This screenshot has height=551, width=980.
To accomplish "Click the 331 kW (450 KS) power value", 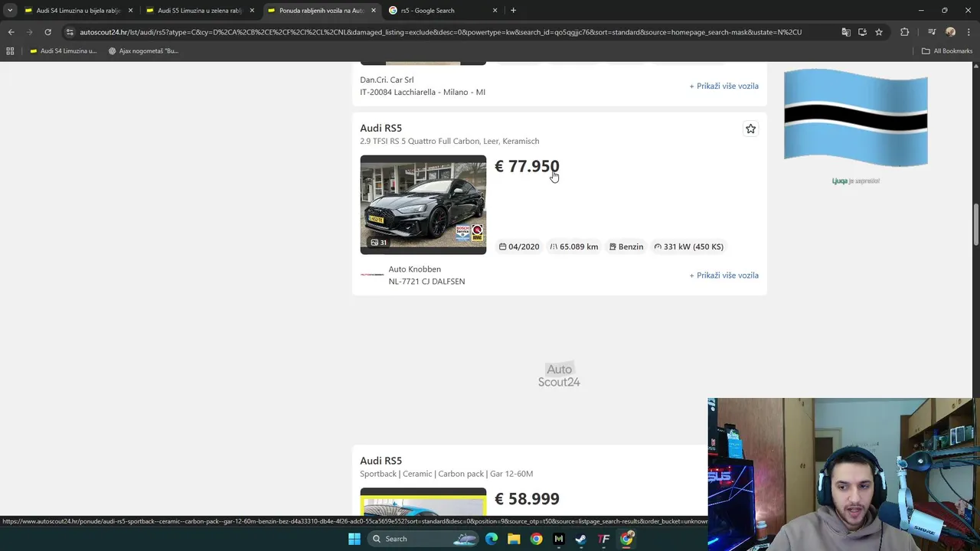I will pyautogui.click(x=688, y=246).
